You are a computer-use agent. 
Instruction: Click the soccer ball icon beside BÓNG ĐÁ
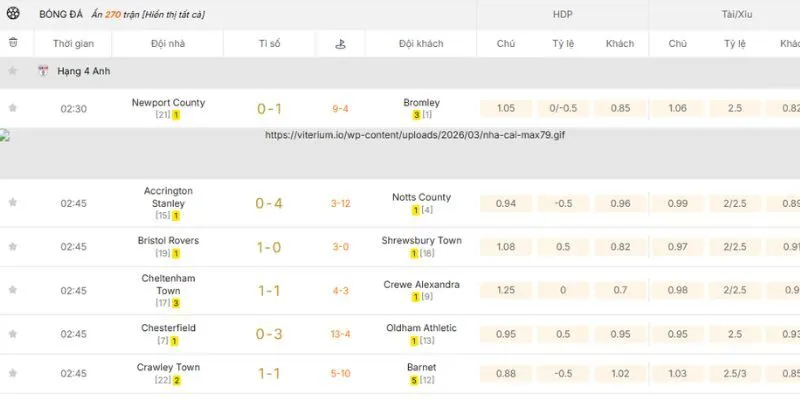pyautogui.click(x=14, y=15)
